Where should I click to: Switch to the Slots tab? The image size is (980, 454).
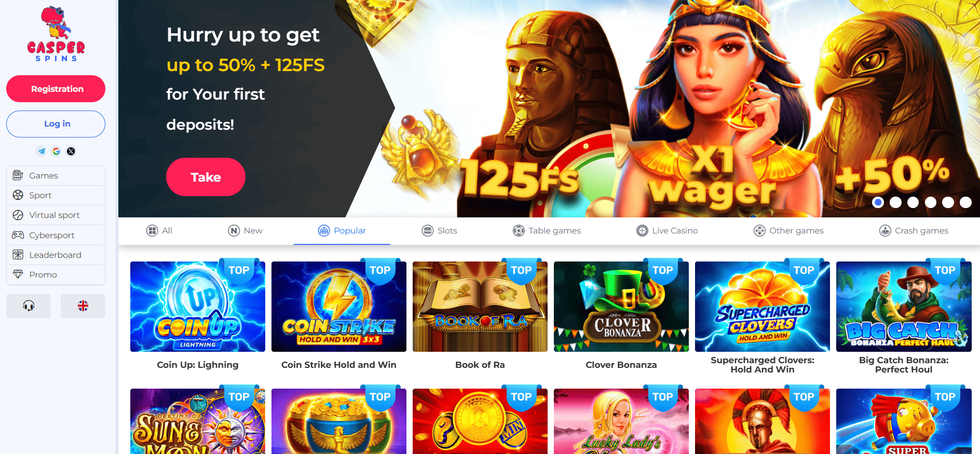(439, 231)
